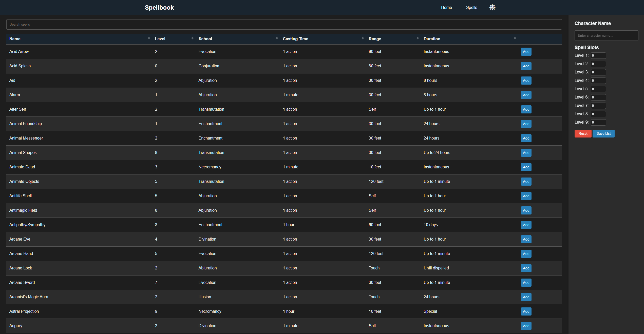Select the Level 1 spell slots field
644x334 pixels.
(598, 55)
